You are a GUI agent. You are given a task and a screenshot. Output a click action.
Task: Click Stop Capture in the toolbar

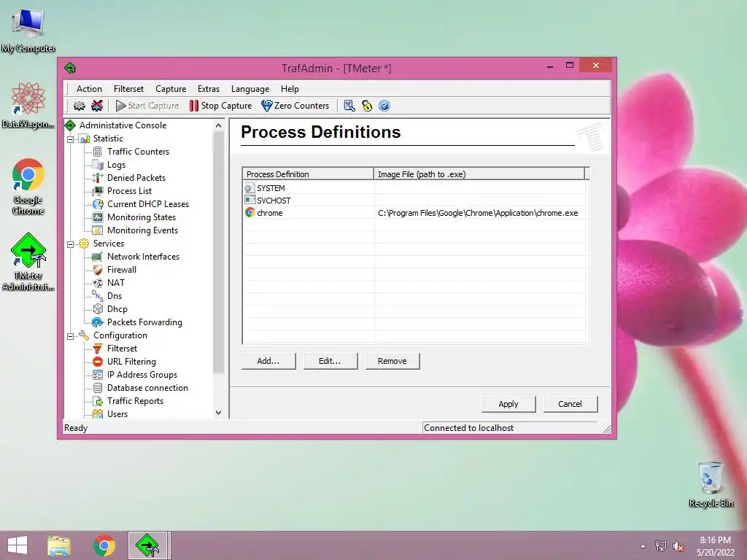pyautogui.click(x=220, y=106)
